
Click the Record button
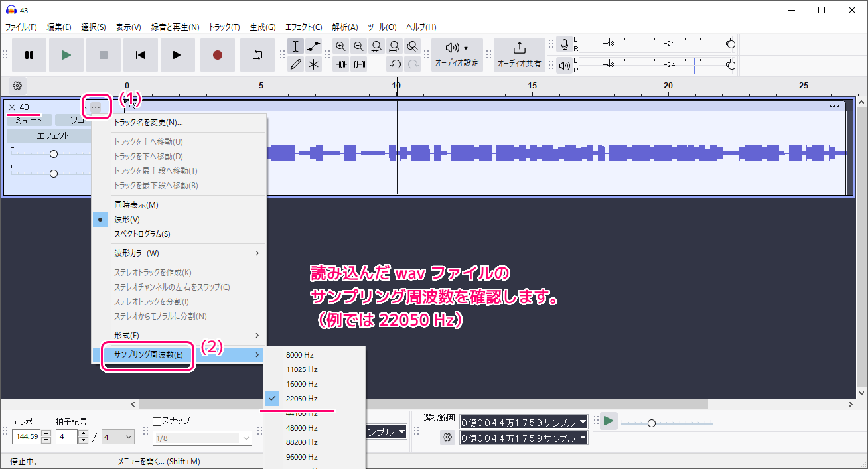(x=217, y=55)
